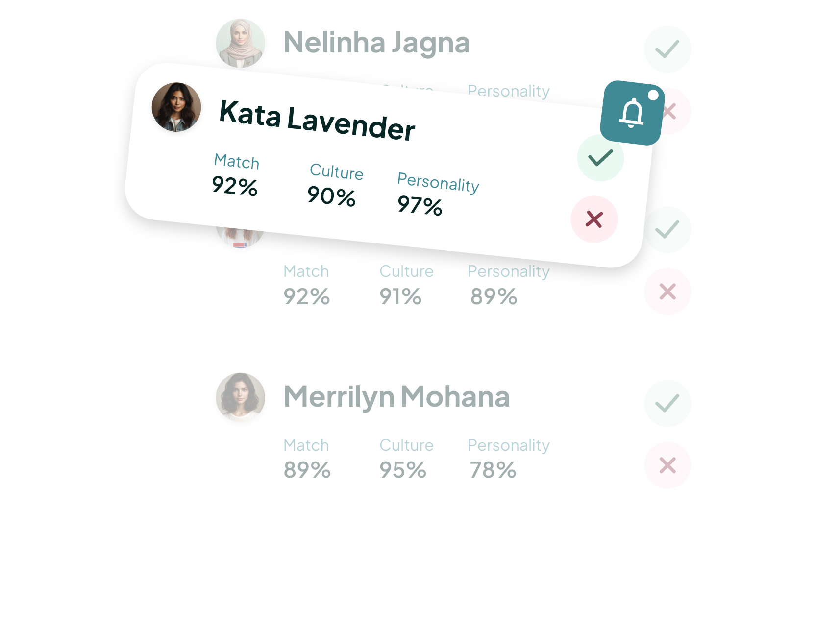Open Nelinha Jagna's profile photo
This screenshot has width=840, height=632.
pyautogui.click(x=240, y=43)
